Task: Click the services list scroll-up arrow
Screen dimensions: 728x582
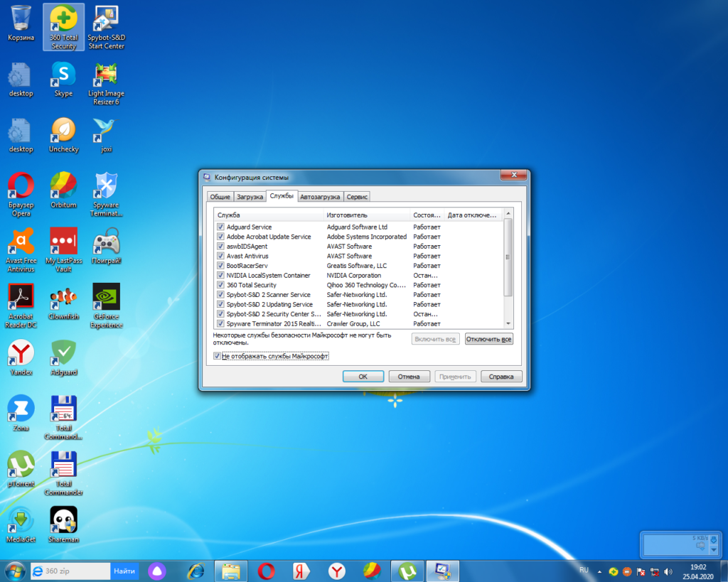Action: tap(508, 213)
